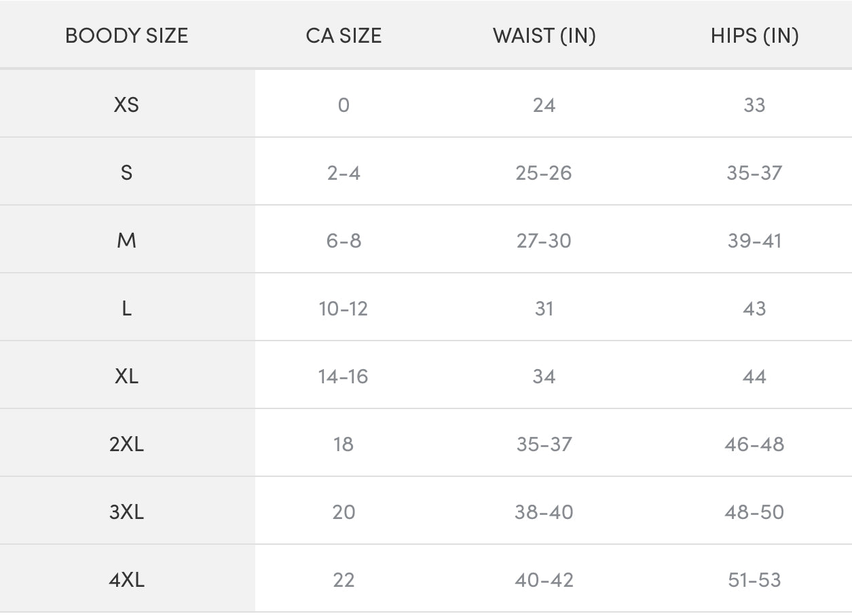The image size is (852, 616).
Task: Select the 38-40 waist cell for 3XL
Action: (x=544, y=512)
